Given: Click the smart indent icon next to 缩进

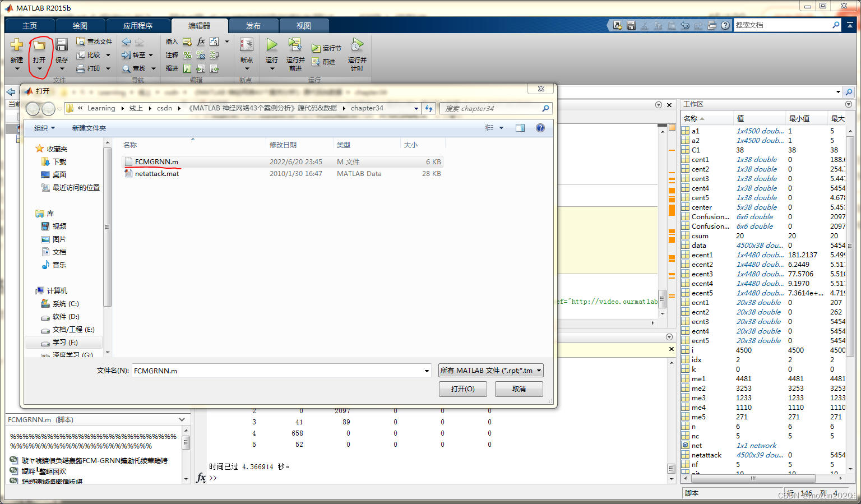Looking at the screenshot, I should (x=187, y=68).
